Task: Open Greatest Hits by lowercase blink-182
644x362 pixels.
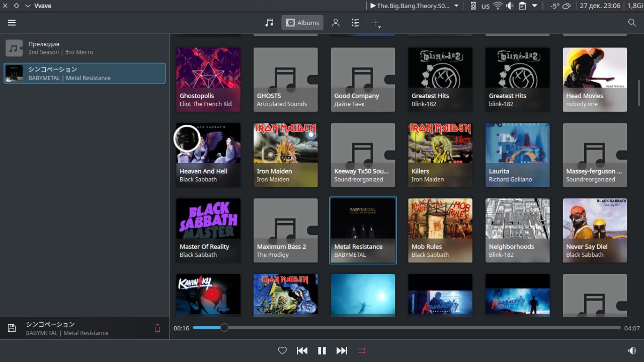Action: [x=518, y=80]
